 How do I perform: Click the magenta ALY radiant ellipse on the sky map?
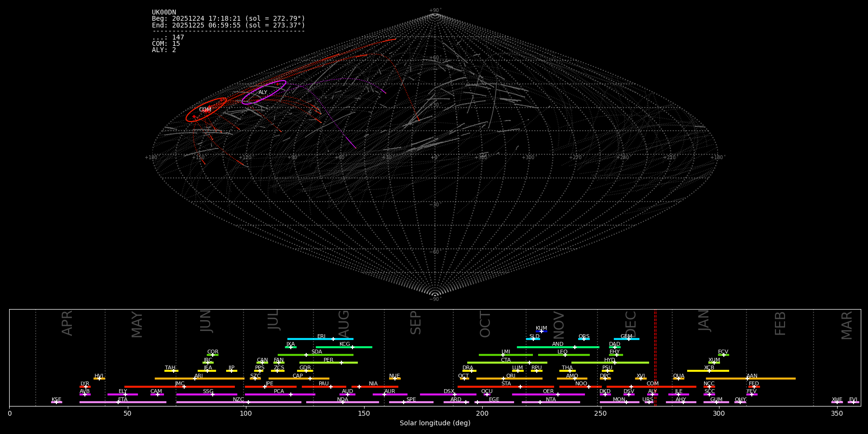264,92
